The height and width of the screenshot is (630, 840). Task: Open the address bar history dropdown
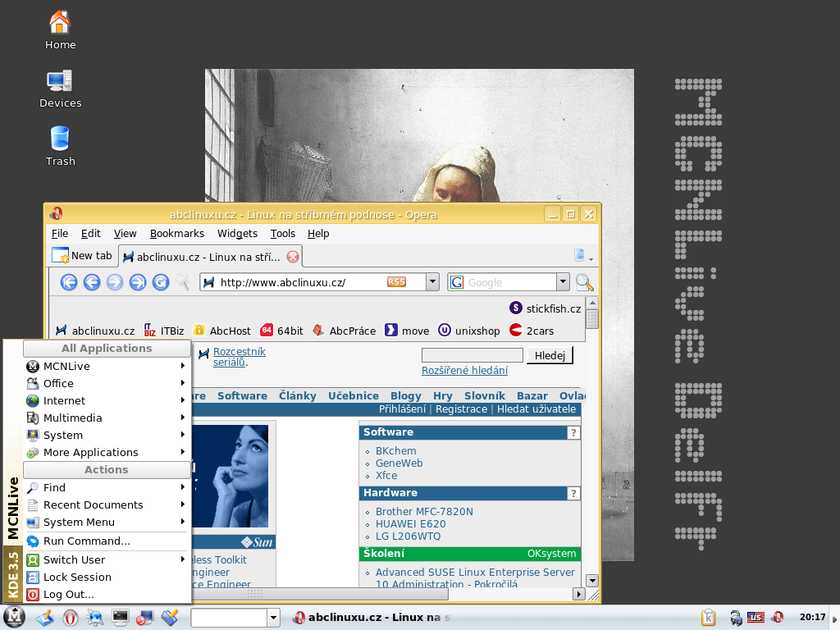433,282
